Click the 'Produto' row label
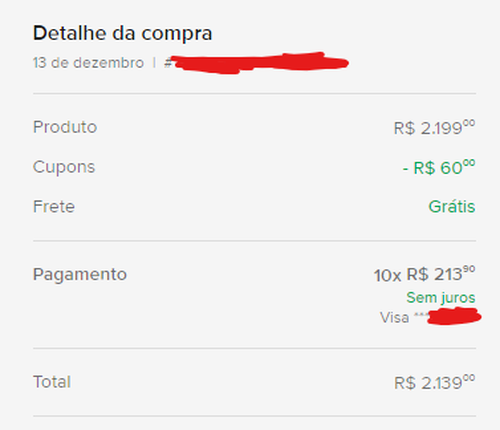The image size is (500, 430). pyautogui.click(x=65, y=127)
